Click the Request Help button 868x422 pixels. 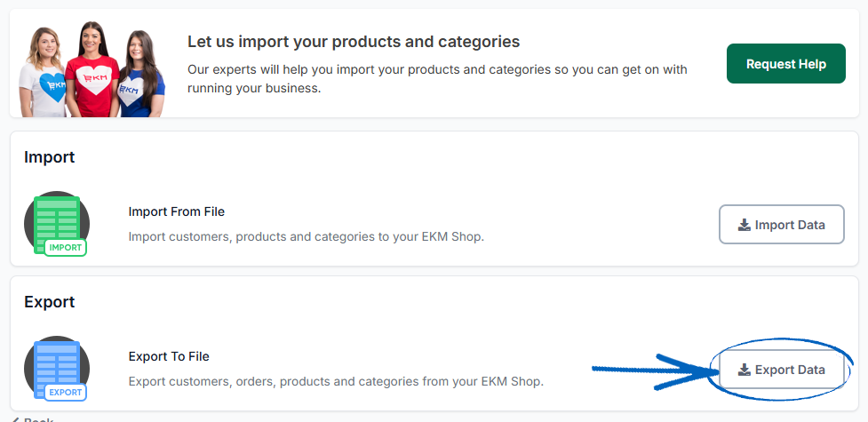pos(786,64)
